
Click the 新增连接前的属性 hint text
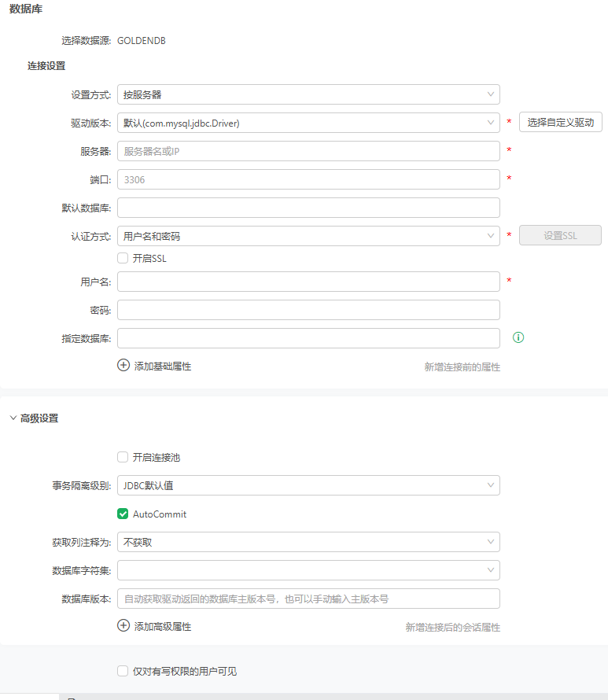tap(462, 367)
